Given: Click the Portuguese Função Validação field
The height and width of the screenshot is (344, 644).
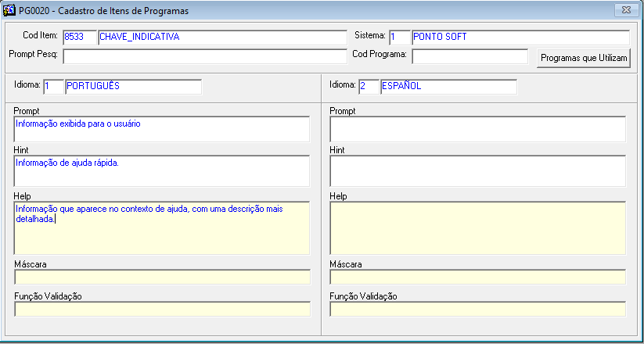Looking at the screenshot, I should 162,309.
